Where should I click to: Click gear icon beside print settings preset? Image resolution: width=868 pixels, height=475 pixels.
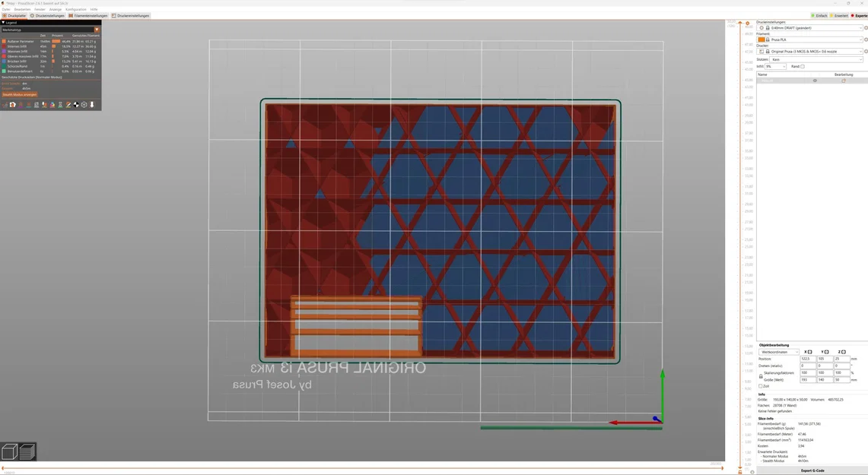click(866, 27)
